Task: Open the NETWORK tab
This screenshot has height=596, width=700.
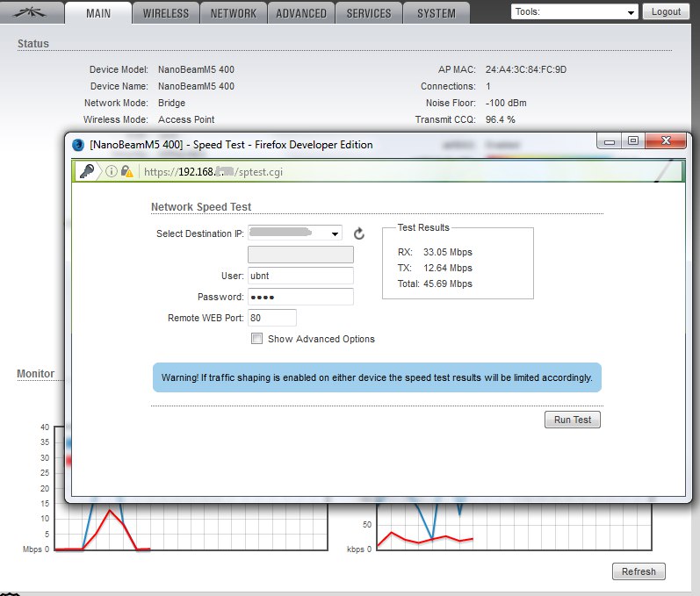Action: tap(234, 13)
